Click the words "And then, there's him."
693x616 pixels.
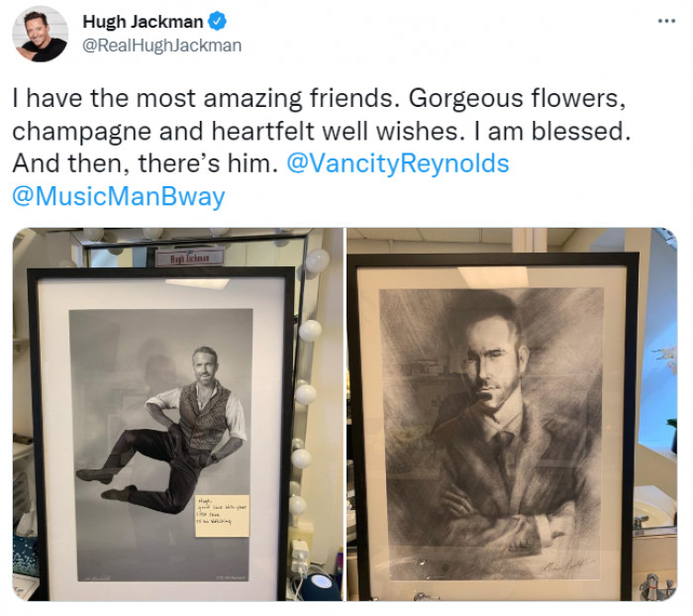click(x=146, y=163)
